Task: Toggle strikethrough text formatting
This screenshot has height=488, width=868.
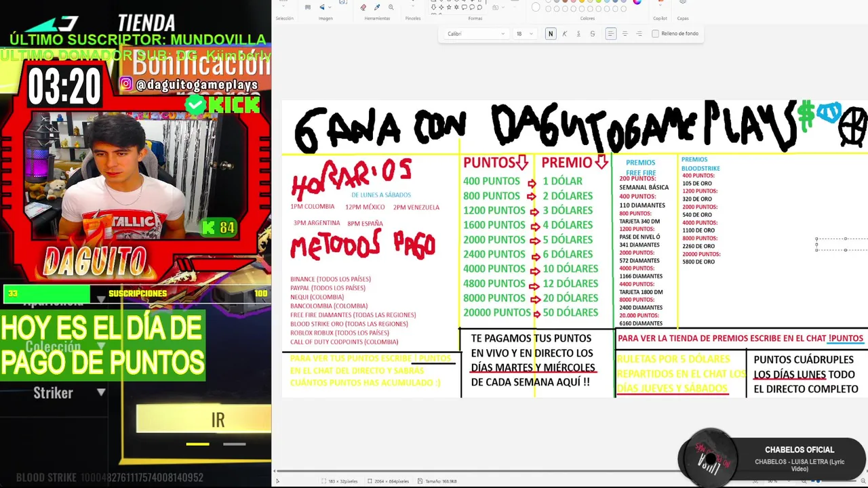Action: [x=593, y=34]
